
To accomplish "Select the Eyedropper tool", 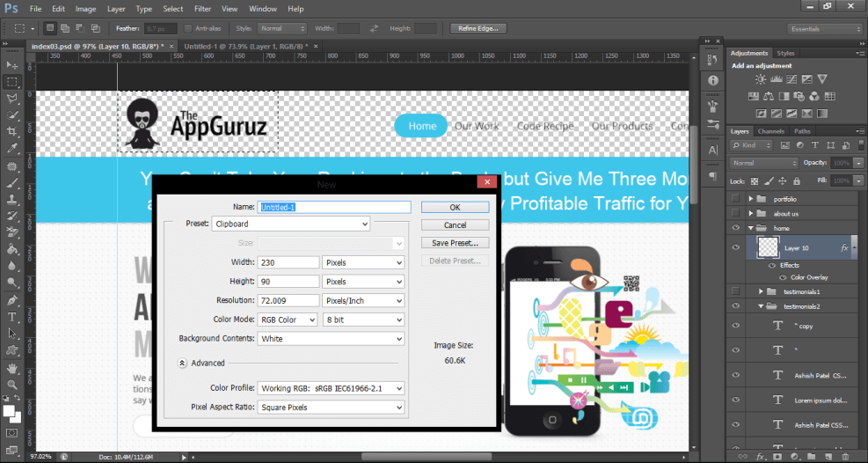I will click(x=11, y=148).
